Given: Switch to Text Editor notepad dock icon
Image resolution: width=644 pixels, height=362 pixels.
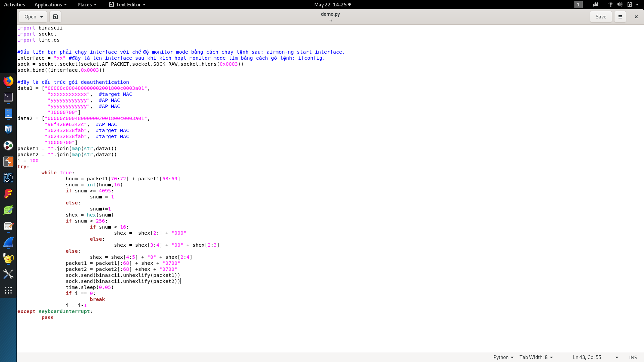Looking at the screenshot, I should click(x=8, y=226).
